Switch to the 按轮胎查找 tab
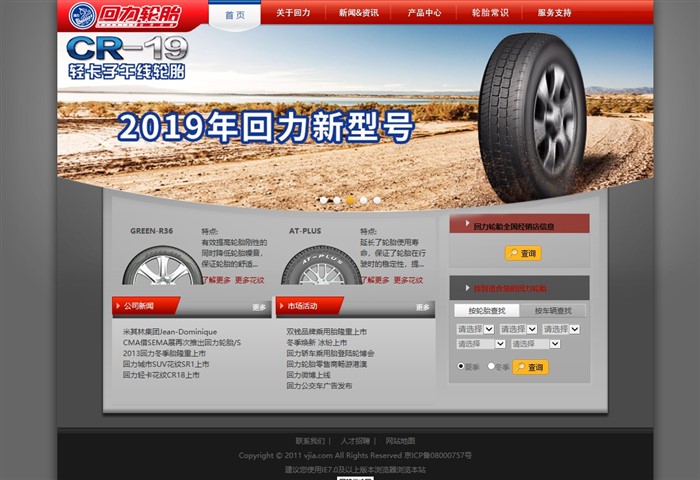The width and height of the screenshot is (700, 480). point(487,310)
